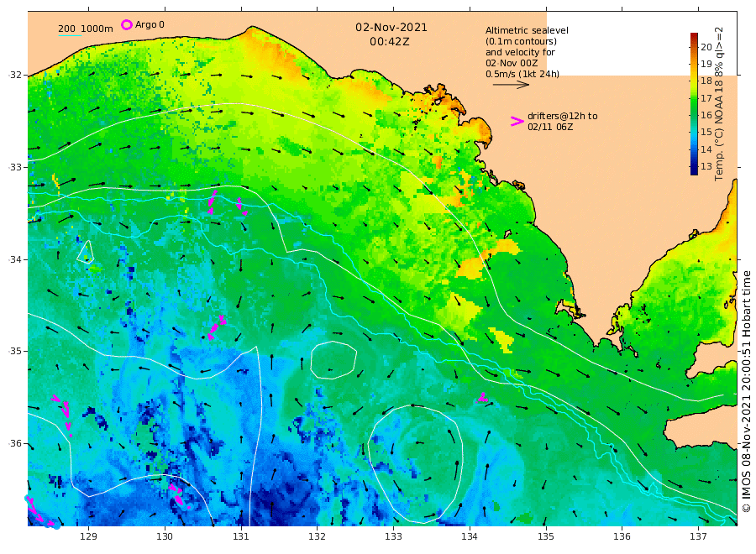756x554 pixels.
Task: Click the colorbar tick label 16
Action: [x=706, y=115]
